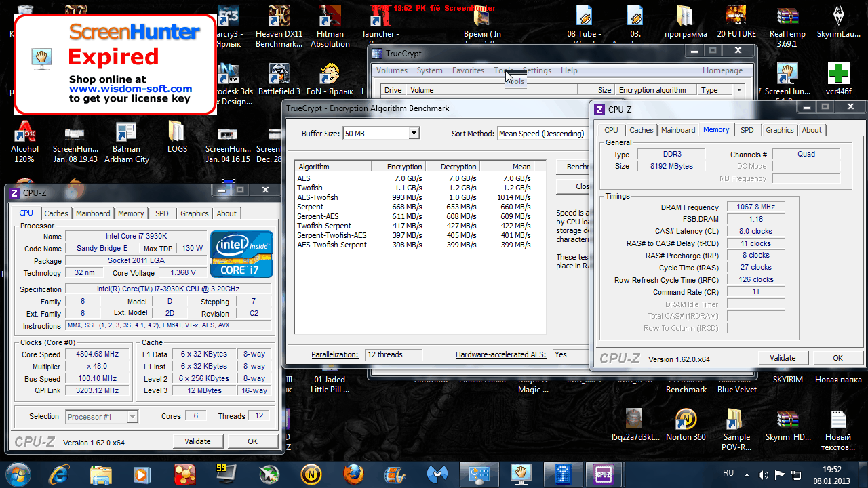Open the Favorites menu in TrueCrypt
Image resolution: width=868 pixels, height=488 pixels.
coord(468,70)
